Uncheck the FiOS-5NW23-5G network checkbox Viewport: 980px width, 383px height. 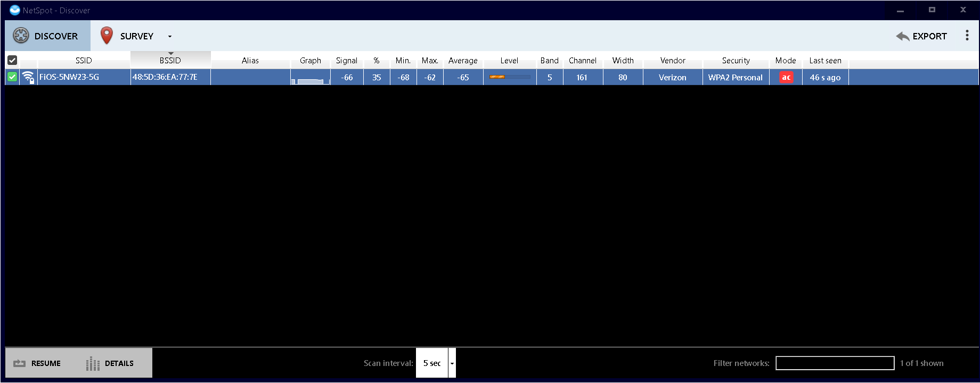[x=12, y=77]
